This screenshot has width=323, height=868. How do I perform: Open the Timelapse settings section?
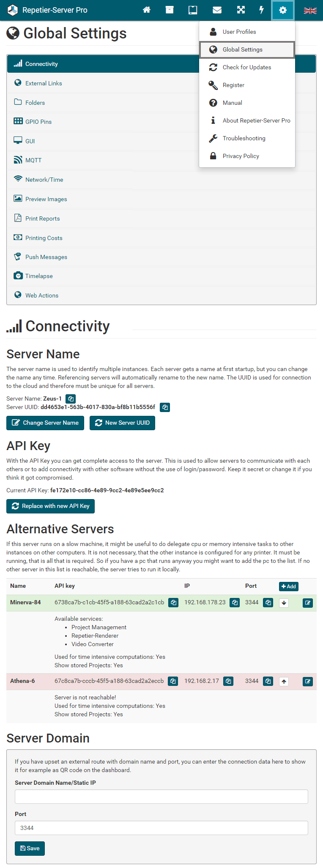click(39, 276)
